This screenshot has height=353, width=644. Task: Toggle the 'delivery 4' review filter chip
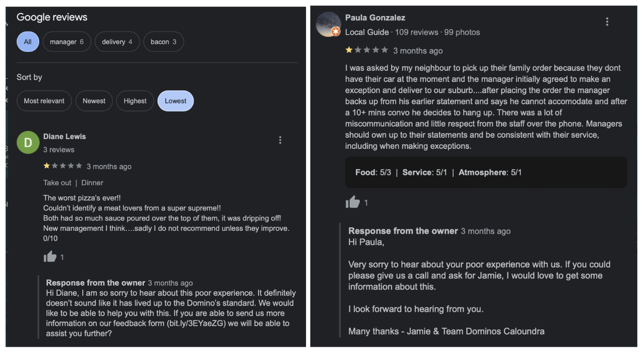[x=117, y=42]
